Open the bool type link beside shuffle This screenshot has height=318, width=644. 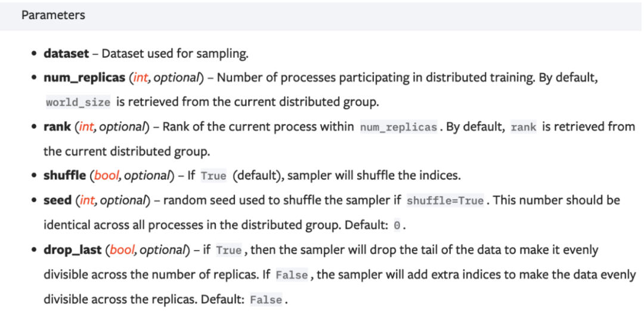107,176
